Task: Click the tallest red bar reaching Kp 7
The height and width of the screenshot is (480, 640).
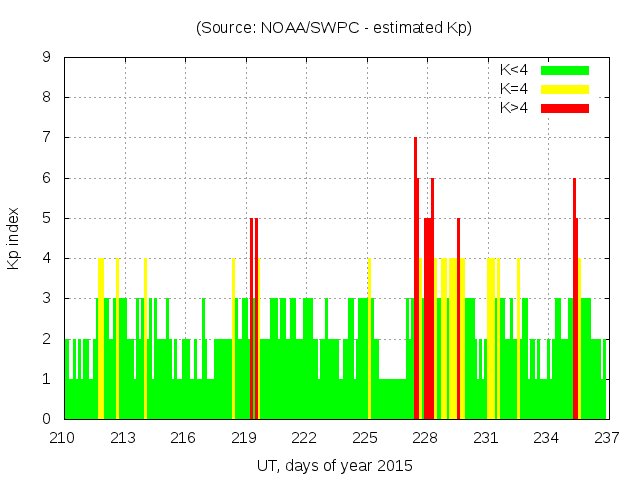Action: point(415,280)
